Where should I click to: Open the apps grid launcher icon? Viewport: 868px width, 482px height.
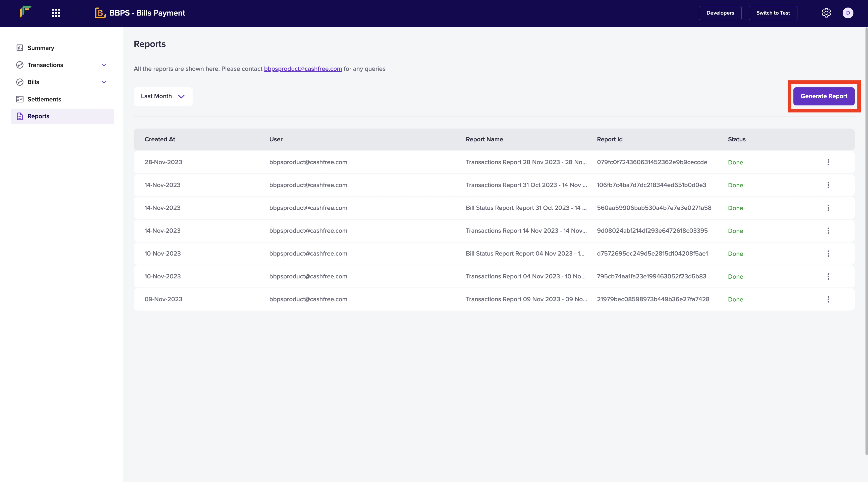[56, 13]
